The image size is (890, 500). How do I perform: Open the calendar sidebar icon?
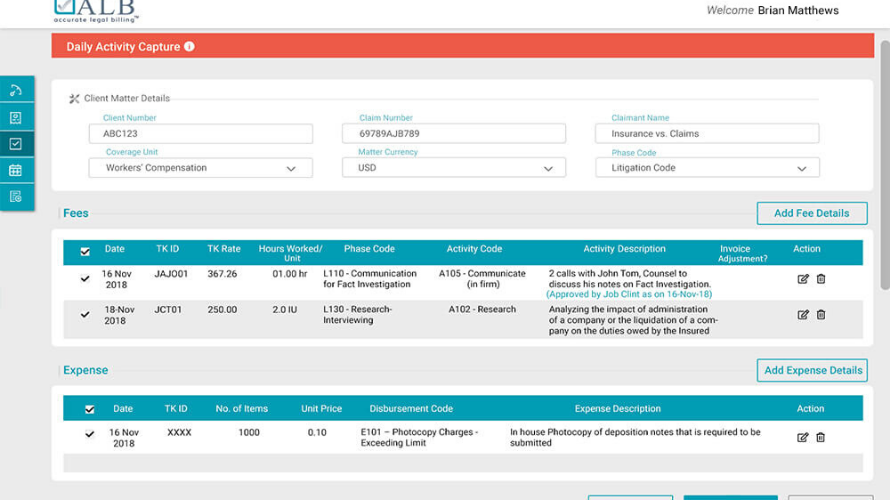click(x=16, y=170)
